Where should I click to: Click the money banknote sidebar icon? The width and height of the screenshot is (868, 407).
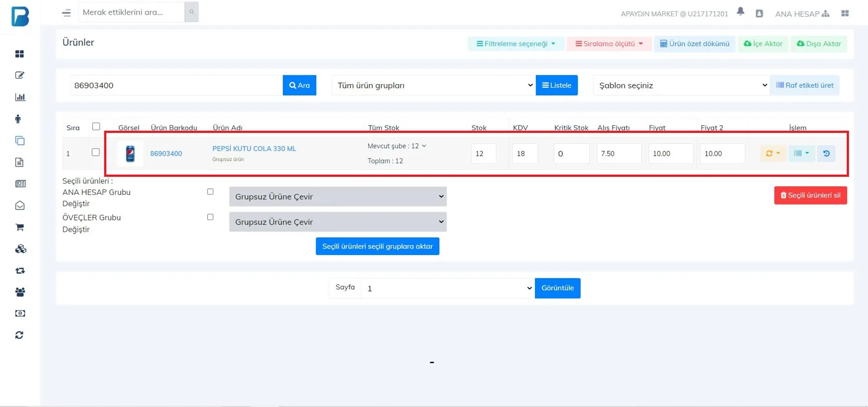20,314
